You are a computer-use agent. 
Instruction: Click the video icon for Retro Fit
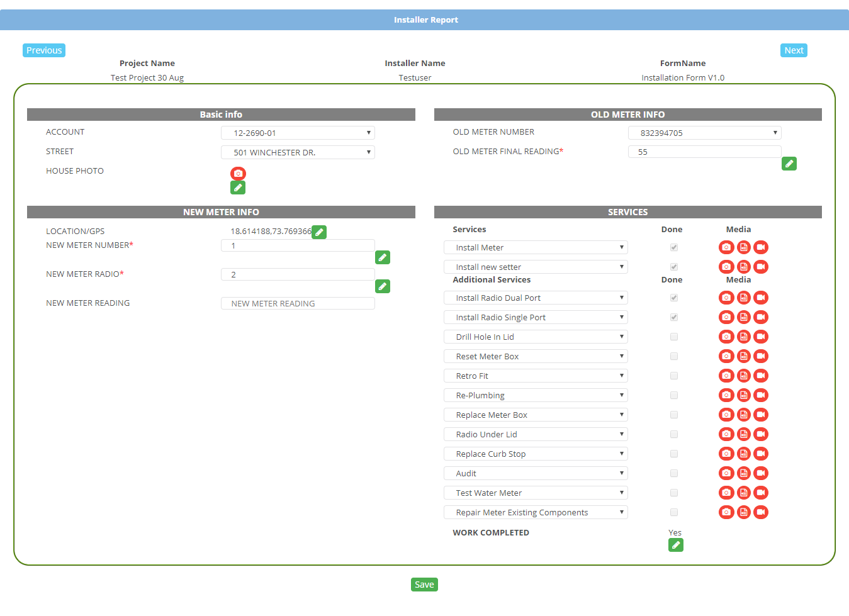click(761, 376)
